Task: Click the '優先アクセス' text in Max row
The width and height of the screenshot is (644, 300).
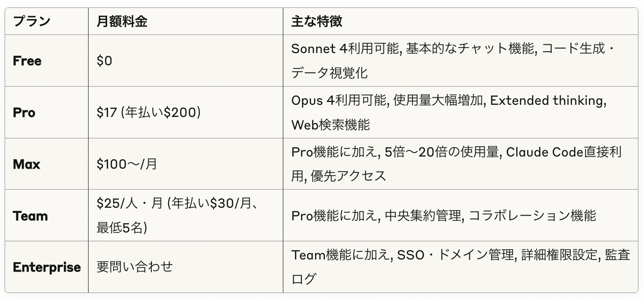Action: pos(349,176)
